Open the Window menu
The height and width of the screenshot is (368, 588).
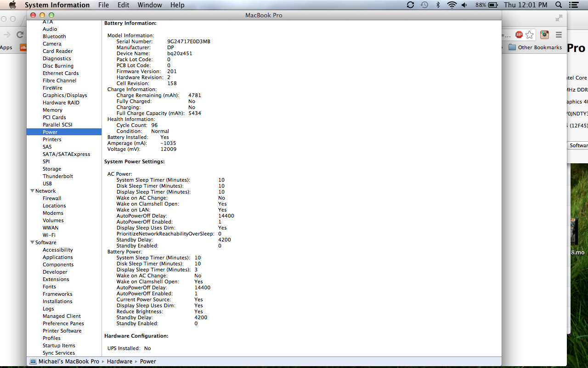click(150, 5)
